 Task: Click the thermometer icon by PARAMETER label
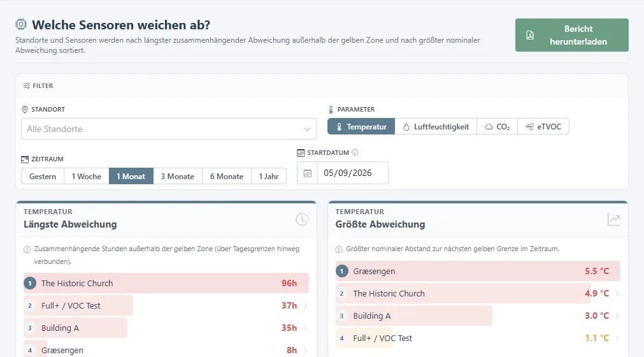coord(331,110)
